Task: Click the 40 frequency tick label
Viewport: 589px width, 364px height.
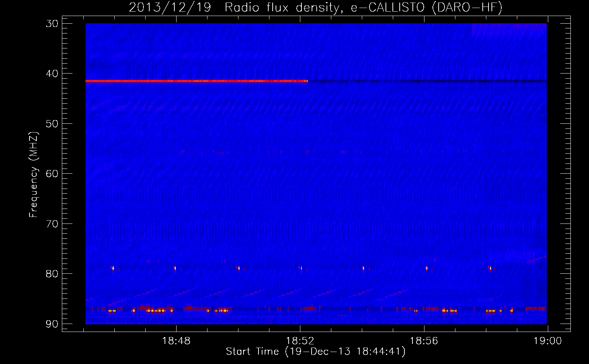Action: 52,74
